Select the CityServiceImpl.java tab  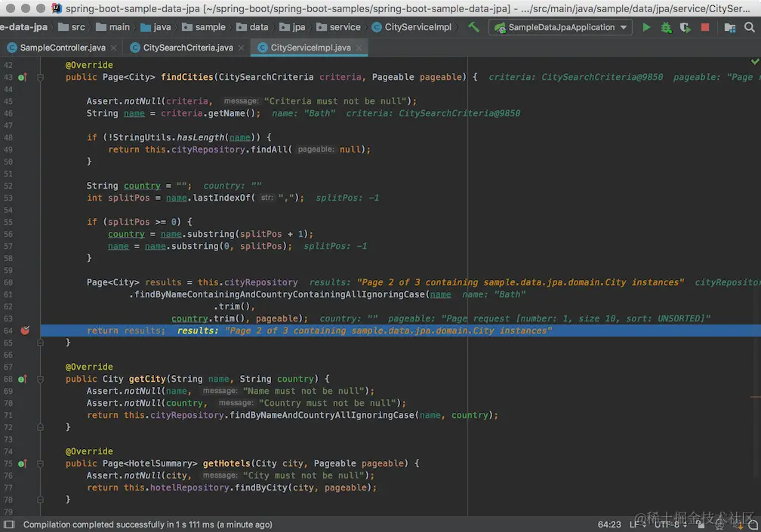point(310,48)
